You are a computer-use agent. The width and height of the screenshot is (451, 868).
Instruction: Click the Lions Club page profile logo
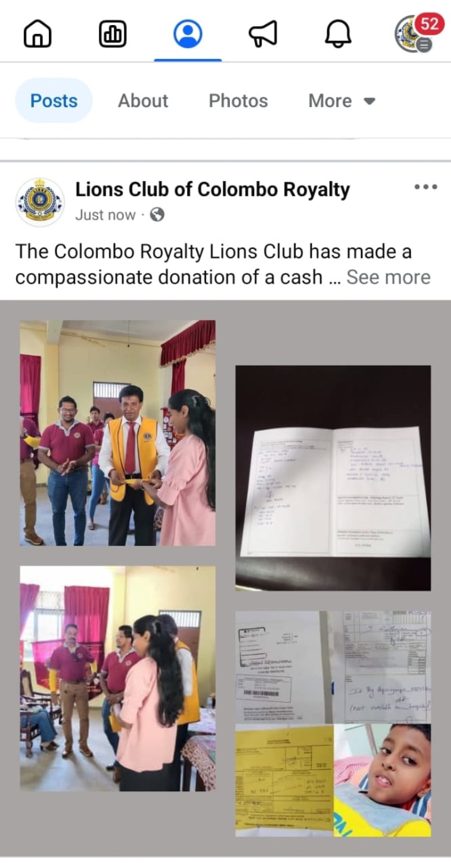coord(40,202)
